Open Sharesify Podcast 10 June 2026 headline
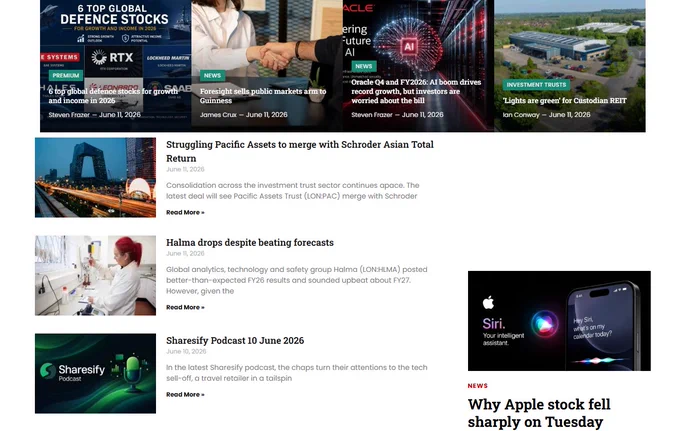 pos(235,340)
